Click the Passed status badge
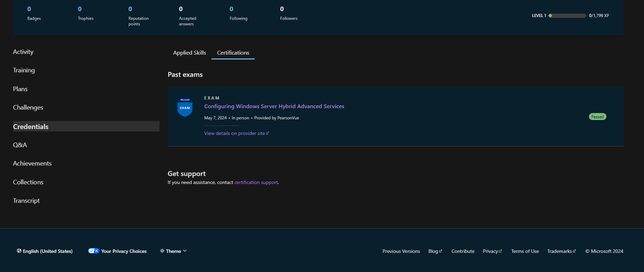644x272 pixels. [597, 117]
